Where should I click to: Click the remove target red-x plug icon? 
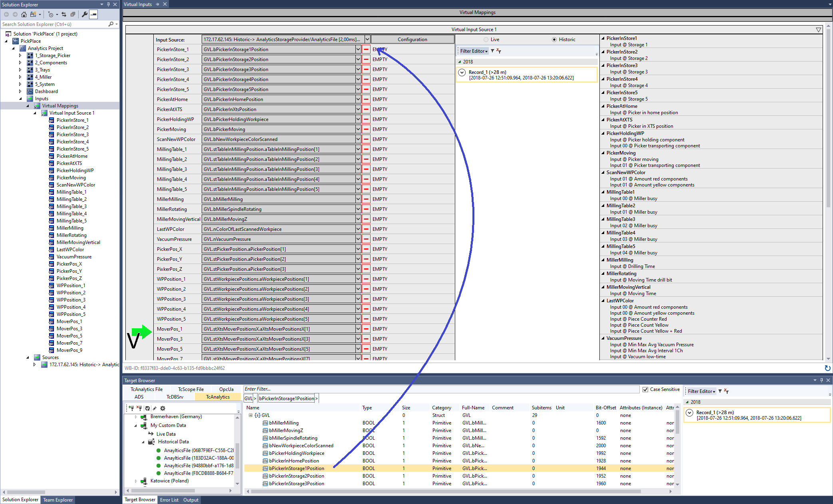pos(139,408)
